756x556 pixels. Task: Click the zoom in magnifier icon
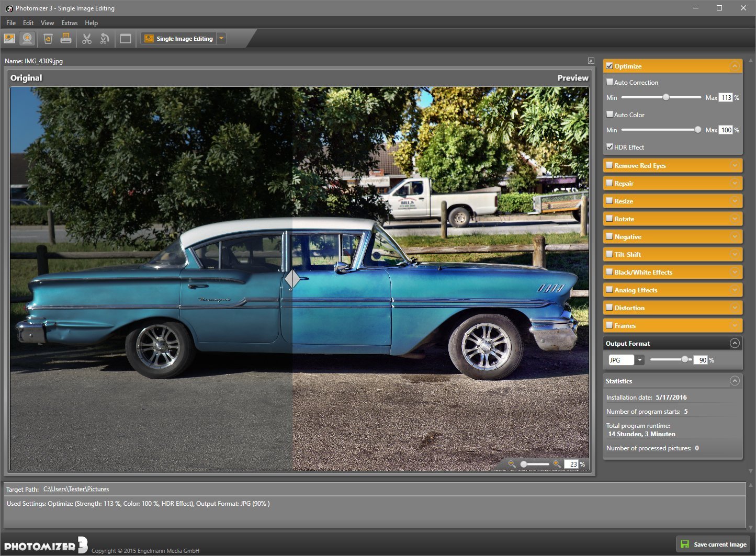[557, 464]
